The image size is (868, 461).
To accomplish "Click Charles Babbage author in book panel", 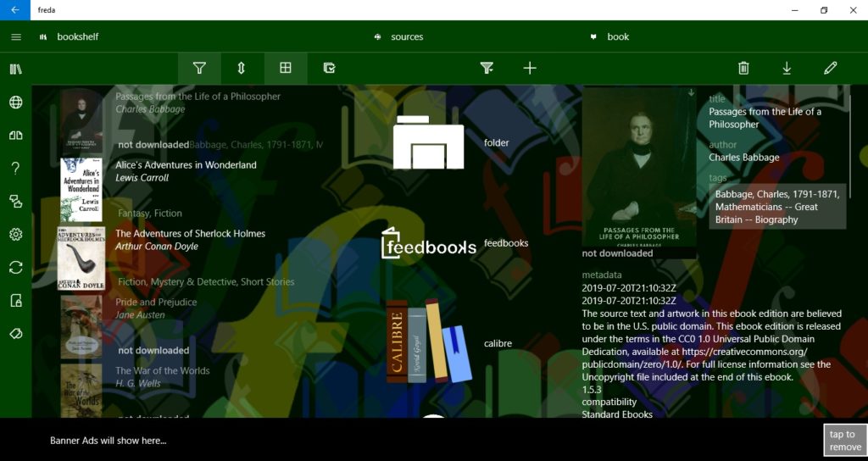I will [744, 157].
